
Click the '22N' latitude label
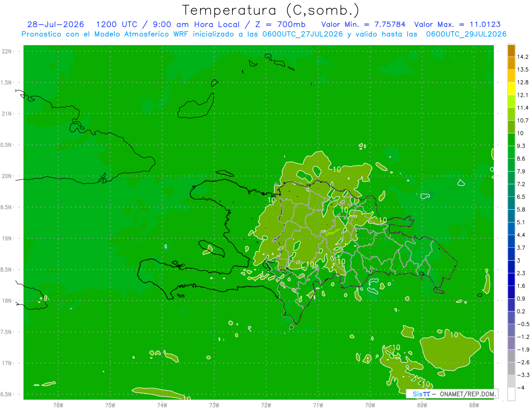pos(7,51)
